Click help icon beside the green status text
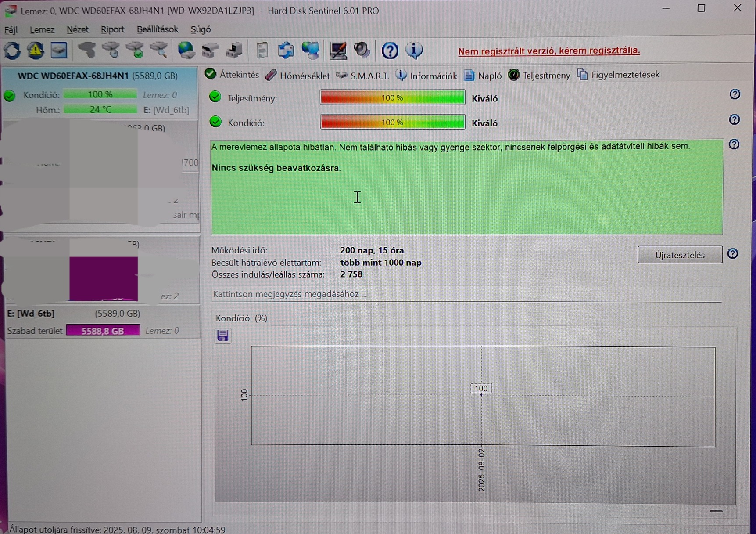756x534 pixels. tap(734, 144)
